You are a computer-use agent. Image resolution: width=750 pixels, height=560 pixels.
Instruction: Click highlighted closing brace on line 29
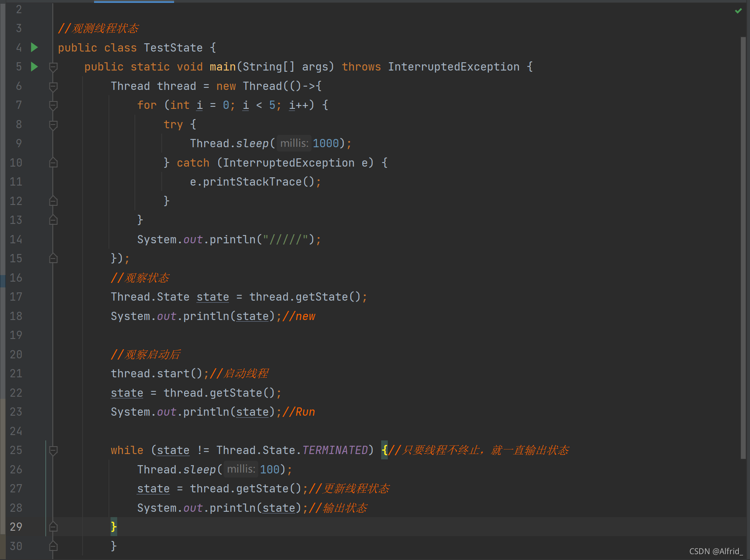point(114,527)
